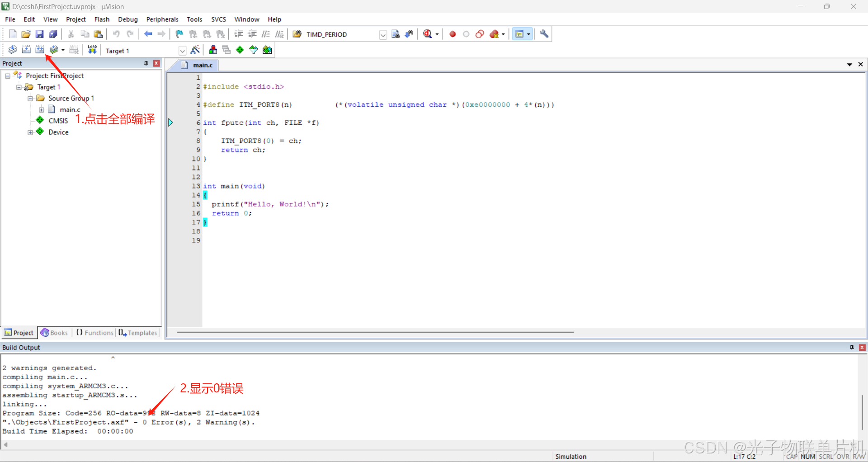This screenshot has height=462, width=868.
Task: Switch to the Templates tab
Action: 138,333
